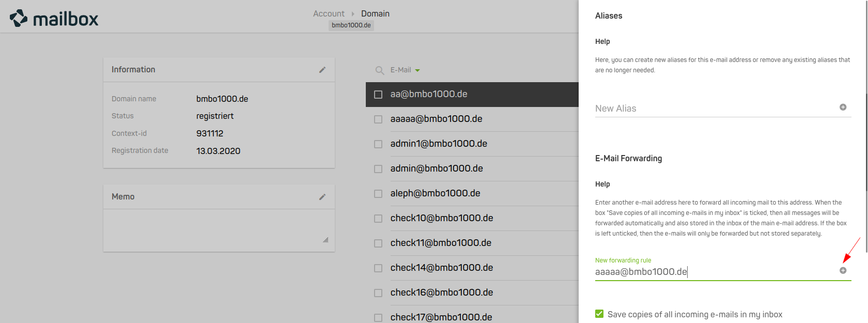Open the check10@bmbo1000.de entry

tap(442, 218)
